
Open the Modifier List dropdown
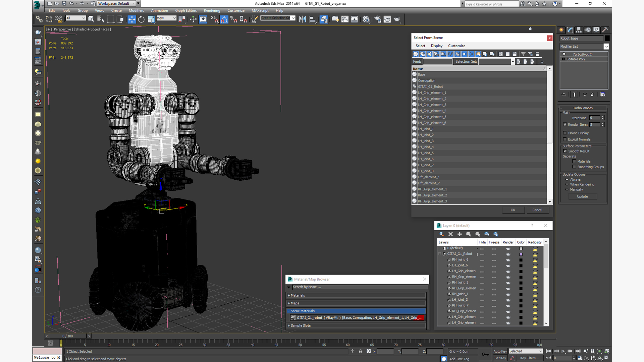(x=606, y=47)
